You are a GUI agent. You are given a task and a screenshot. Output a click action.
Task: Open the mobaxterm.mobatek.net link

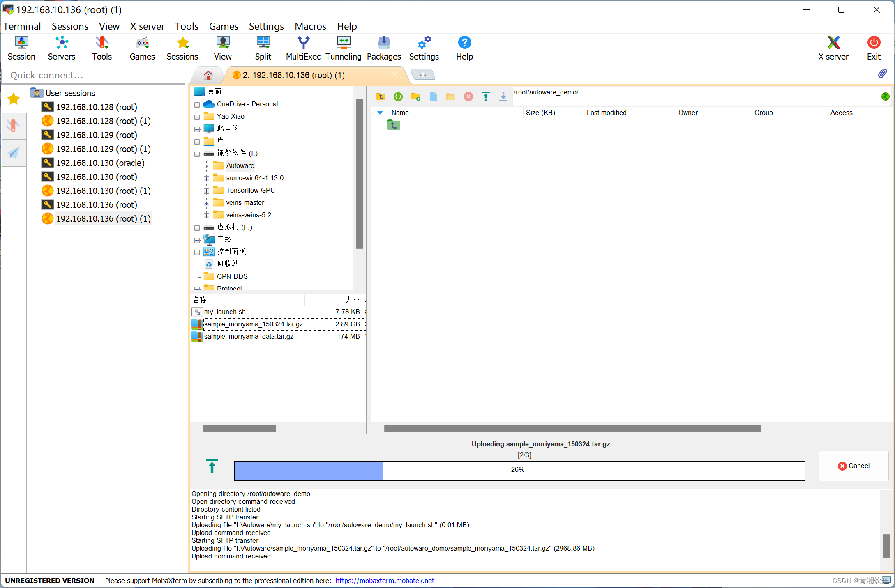point(385,580)
